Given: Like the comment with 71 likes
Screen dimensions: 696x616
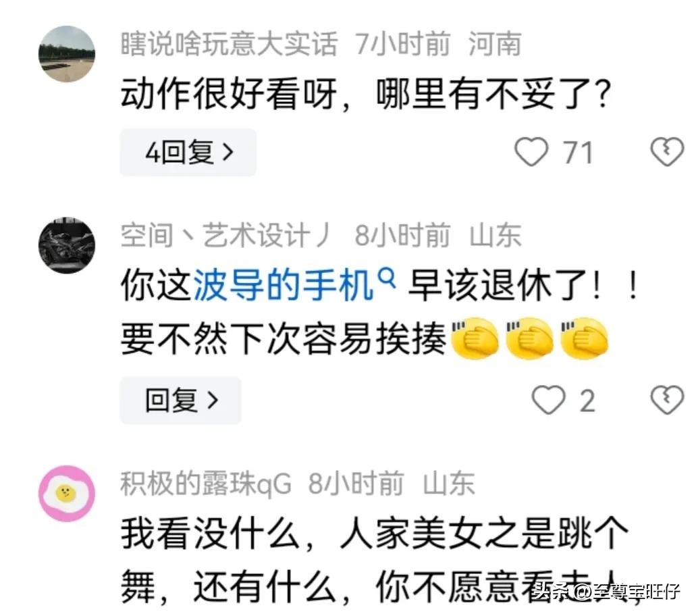Looking at the screenshot, I should (x=531, y=153).
